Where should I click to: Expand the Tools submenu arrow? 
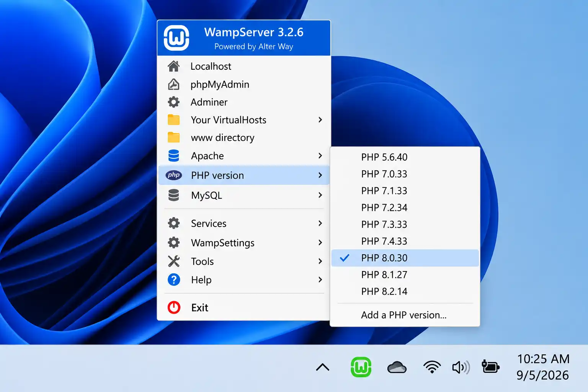point(320,261)
